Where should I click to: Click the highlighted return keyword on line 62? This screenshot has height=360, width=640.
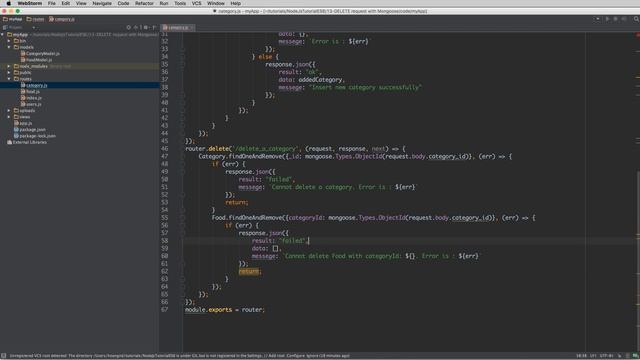click(x=249, y=271)
